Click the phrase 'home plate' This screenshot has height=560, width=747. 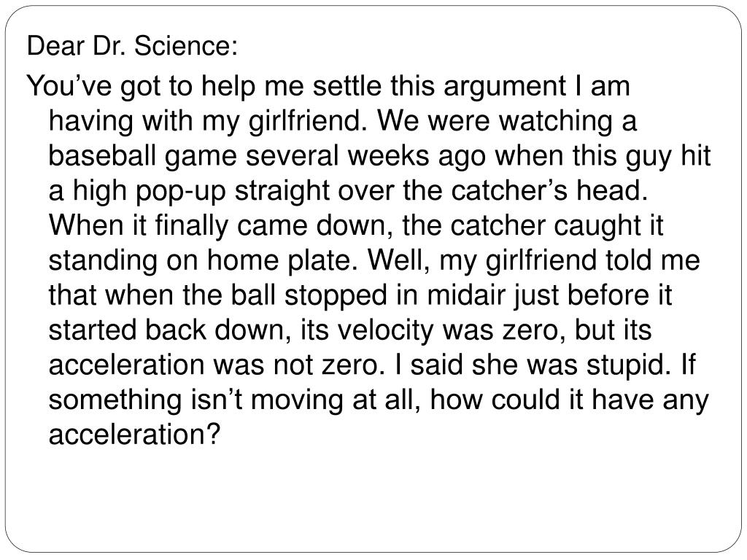[x=282, y=262]
